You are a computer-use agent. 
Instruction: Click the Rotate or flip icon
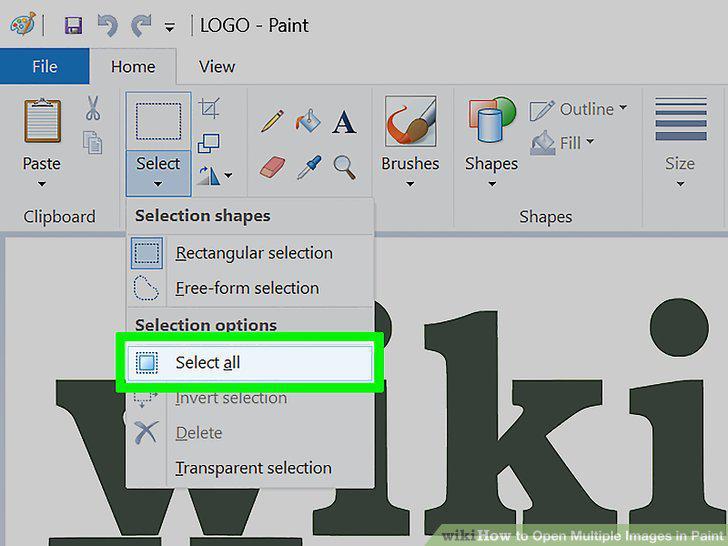(208, 176)
